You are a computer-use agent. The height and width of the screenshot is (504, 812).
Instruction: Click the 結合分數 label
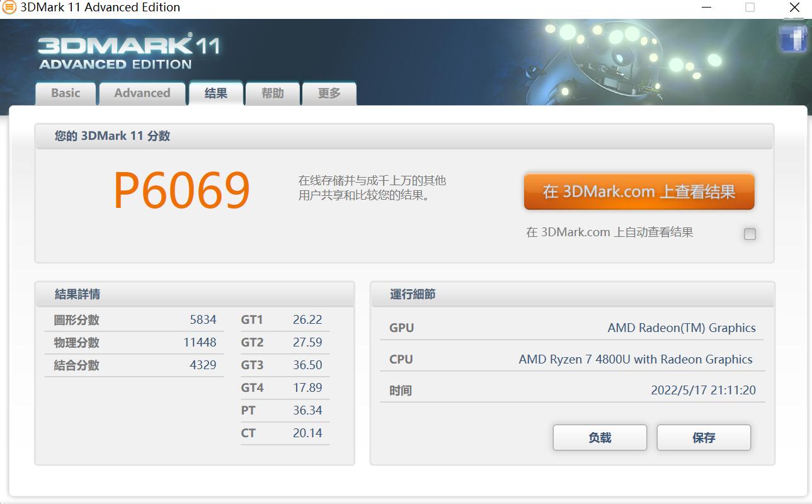pyautogui.click(x=76, y=365)
